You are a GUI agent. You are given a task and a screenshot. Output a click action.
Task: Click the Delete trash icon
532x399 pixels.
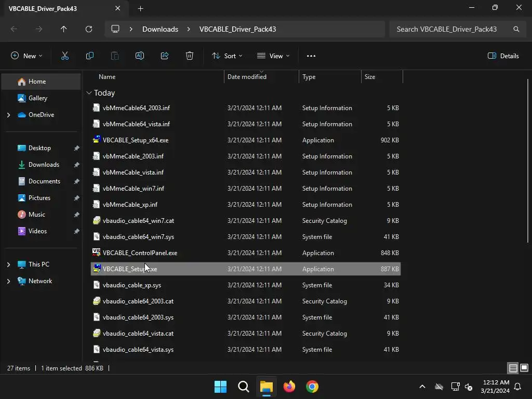coord(190,56)
